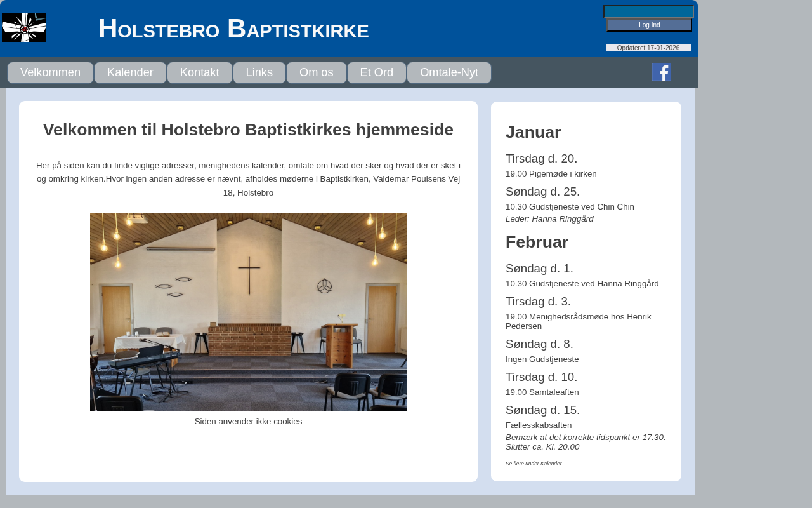Select the 'Søndag d. 25.' date entry
This screenshot has height=508, width=812.
point(542,192)
